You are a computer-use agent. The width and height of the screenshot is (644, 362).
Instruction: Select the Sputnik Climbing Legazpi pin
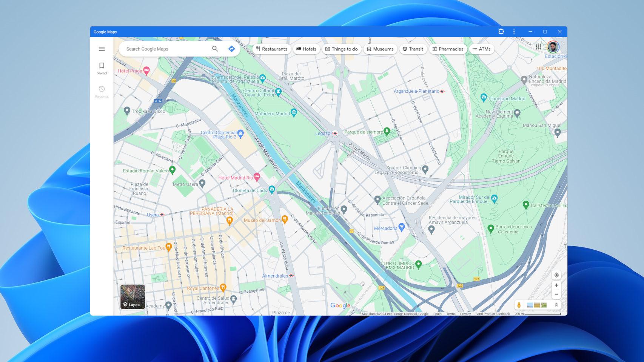pyautogui.click(x=425, y=169)
